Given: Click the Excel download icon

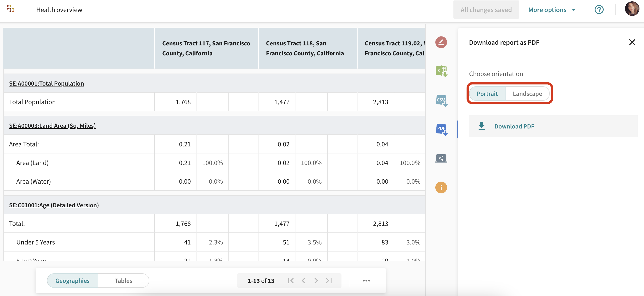Looking at the screenshot, I should pos(441,71).
